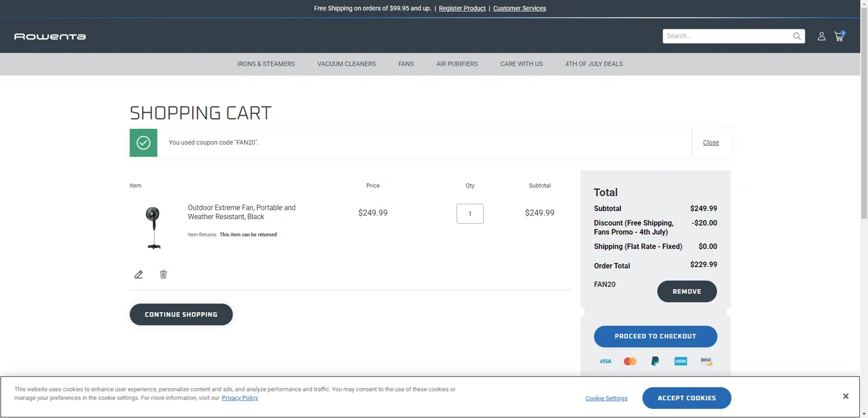Click the Rowenta logo

pos(50,36)
